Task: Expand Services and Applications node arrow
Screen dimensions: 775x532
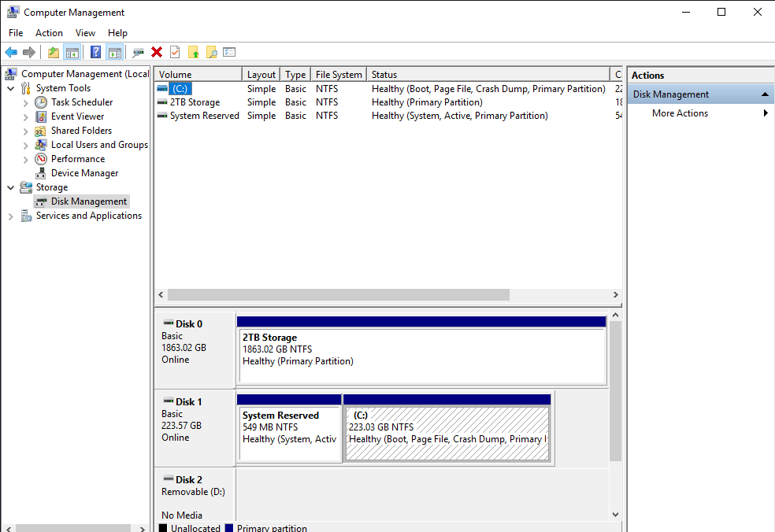Action: (x=11, y=216)
